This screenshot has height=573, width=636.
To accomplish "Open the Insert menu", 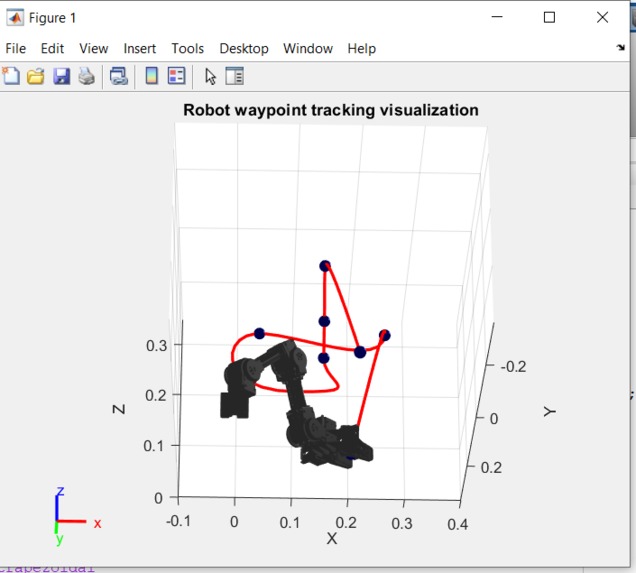I will (x=140, y=49).
